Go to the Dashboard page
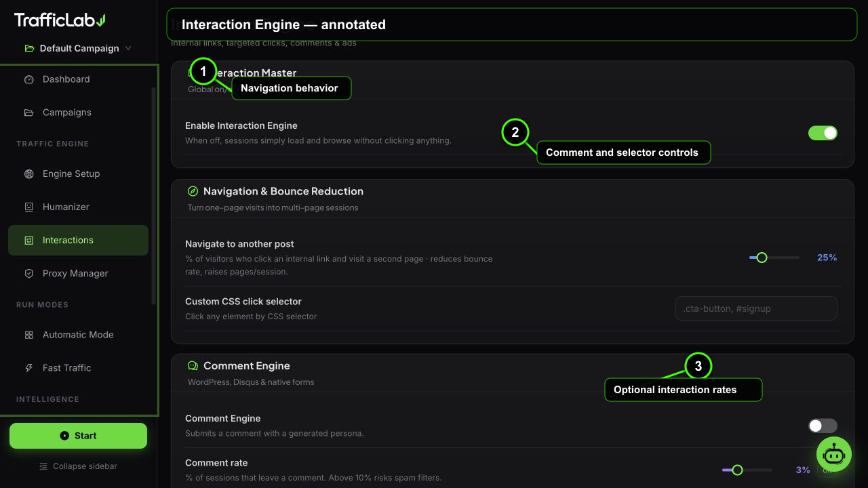Screen dimensions: 868x488 click(x=78, y=79)
